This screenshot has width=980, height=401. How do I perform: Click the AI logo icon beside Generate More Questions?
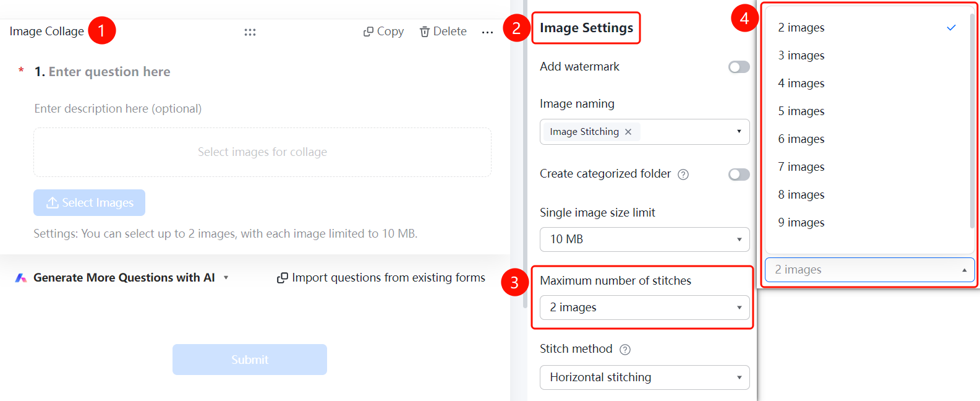click(21, 278)
